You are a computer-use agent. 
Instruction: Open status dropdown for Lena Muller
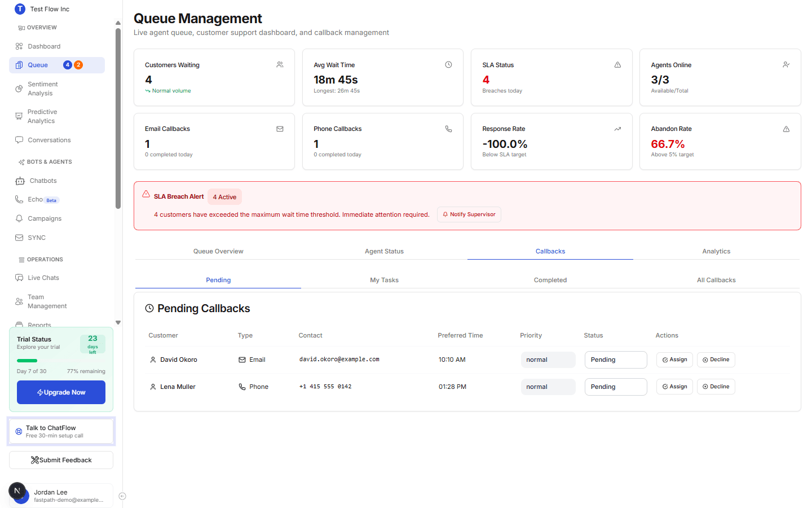point(616,387)
